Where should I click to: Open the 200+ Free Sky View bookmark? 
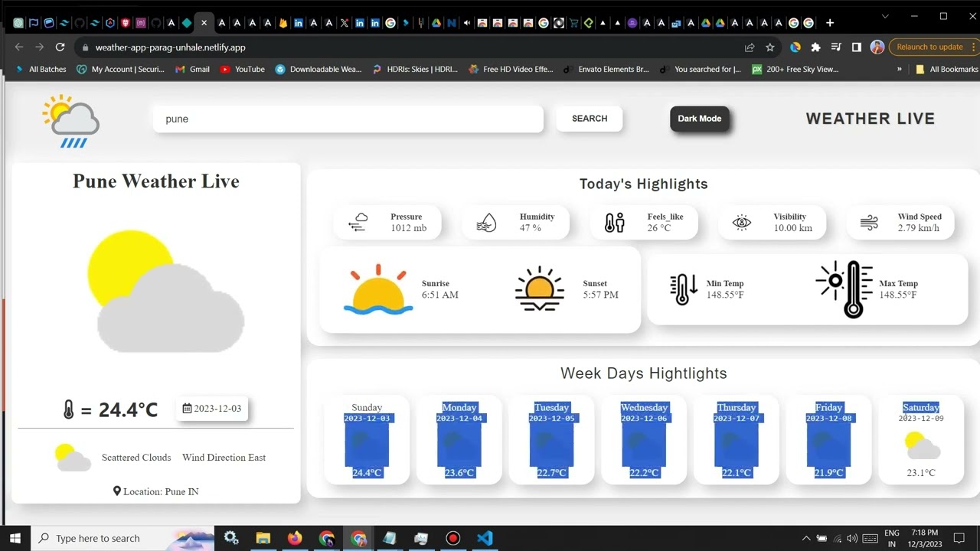[795, 69]
